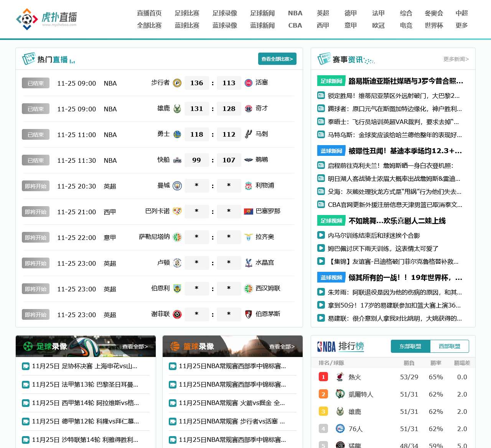Viewport: 491px width, 448px height.
Task: Click the Pelicans (鹈鹕) team logo
Action: point(249,160)
